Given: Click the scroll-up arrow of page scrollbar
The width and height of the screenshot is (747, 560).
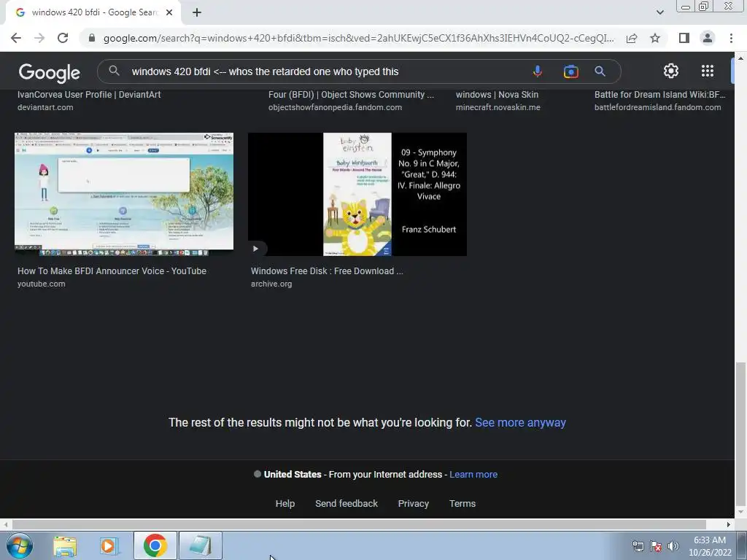Looking at the screenshot, I should [x=740, y=58].
